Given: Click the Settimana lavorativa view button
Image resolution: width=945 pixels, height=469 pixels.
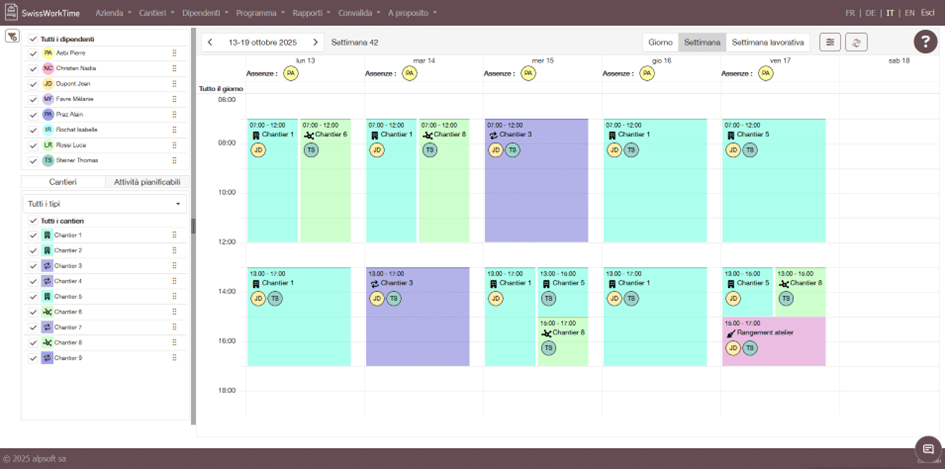Looking at the screenshot, I should pos(767,43).
